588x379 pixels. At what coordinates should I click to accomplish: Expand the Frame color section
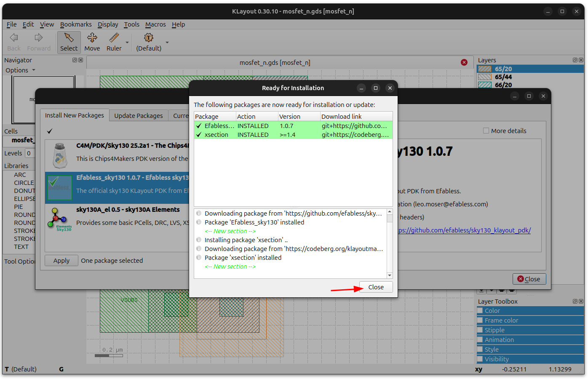tap(530, 320)
